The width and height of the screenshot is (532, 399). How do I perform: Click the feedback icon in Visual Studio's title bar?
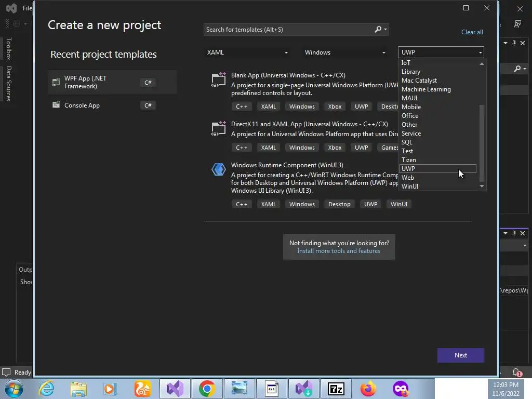[517, 24]
